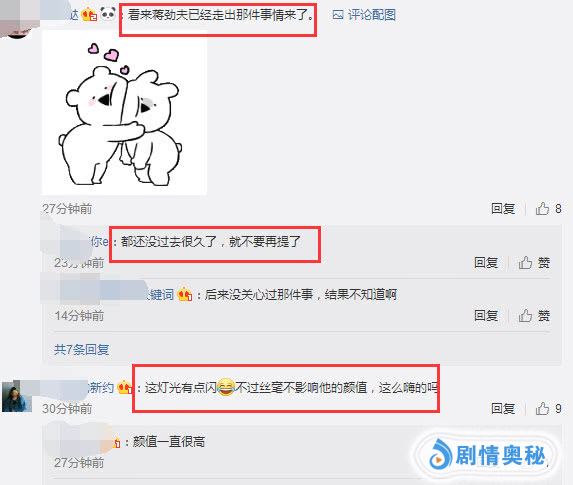The height and width of the screenshot is (485, 573).
Task: Reply to the comment posted 30 minutes ago
Action: click(x=503, y=408)
